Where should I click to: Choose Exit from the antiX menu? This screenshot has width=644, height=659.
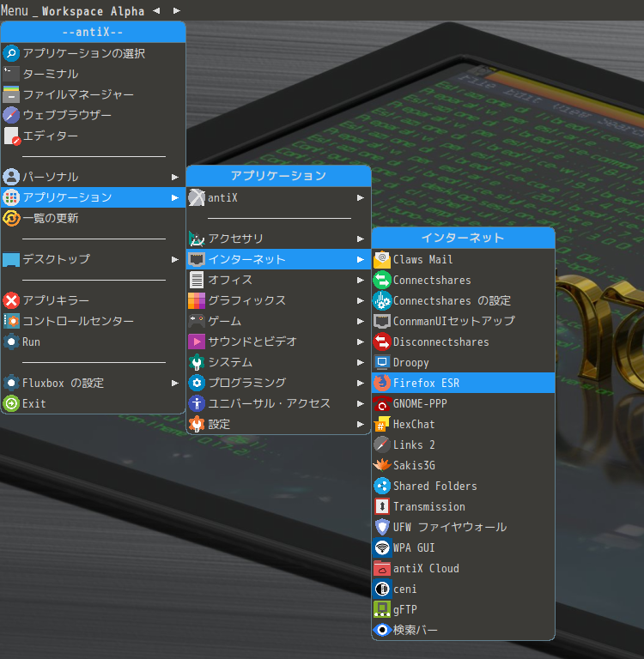click(93, 403)
